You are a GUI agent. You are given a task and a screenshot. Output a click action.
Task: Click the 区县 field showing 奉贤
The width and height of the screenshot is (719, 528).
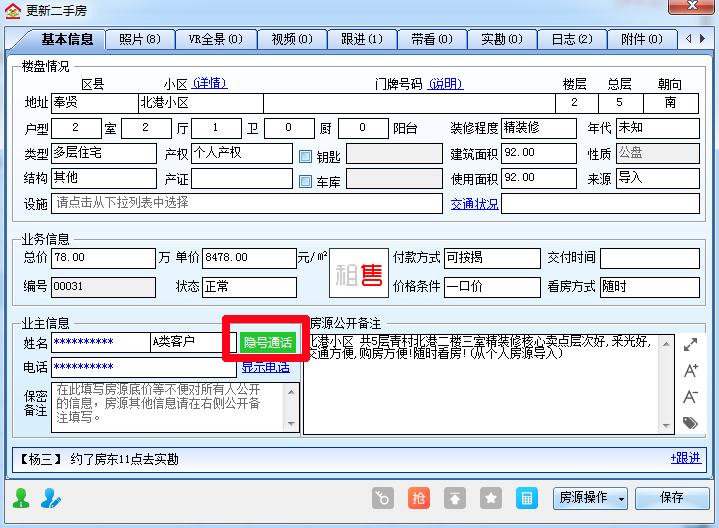(94, 103)
